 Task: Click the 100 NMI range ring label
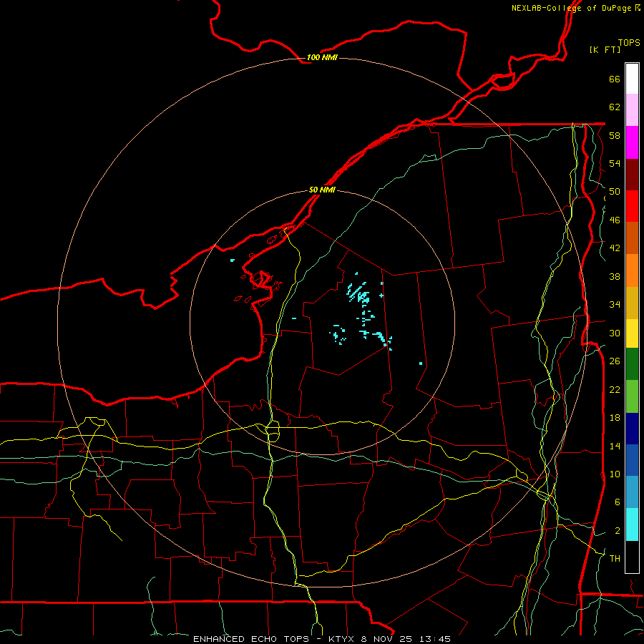(x=322, y=57)
